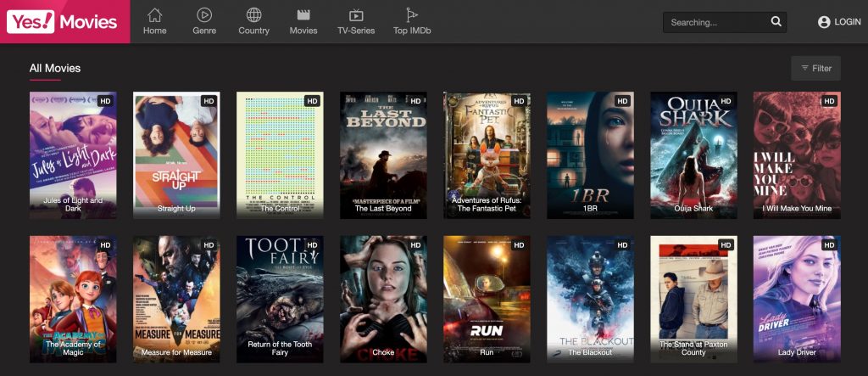This screenshot has width=868, height=376.
Task: Select the All Movies heading tab
Action: pyautogui.click(x=55, y=68)
